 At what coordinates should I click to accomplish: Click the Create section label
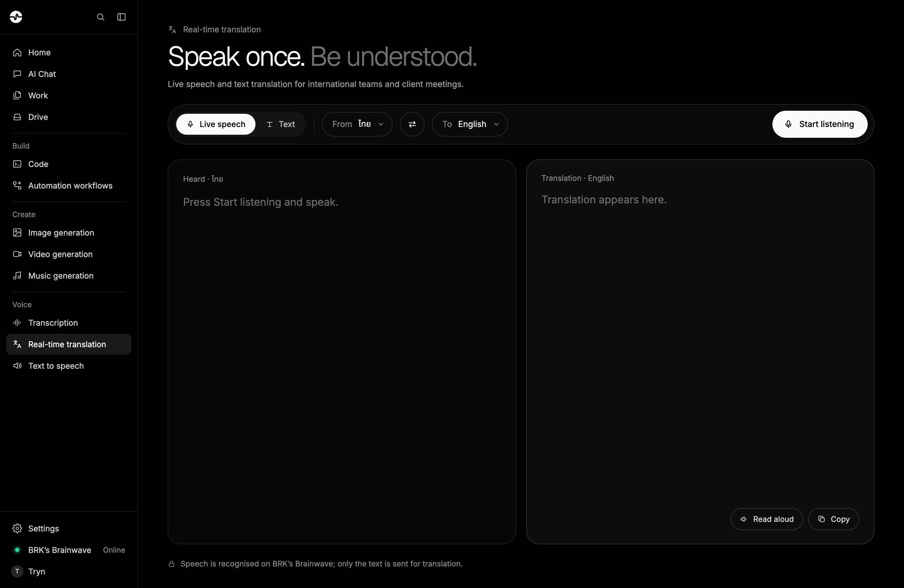tap(24, 214)
